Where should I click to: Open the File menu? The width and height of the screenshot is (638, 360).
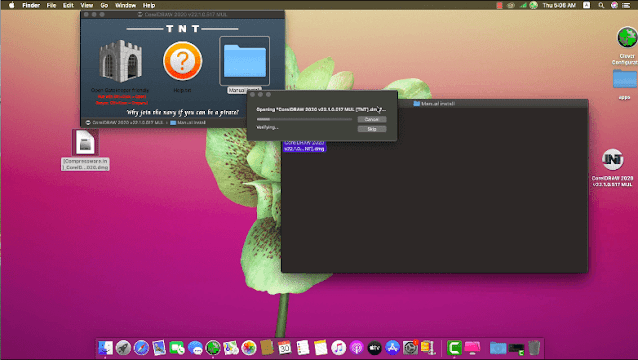click(51, 5)
